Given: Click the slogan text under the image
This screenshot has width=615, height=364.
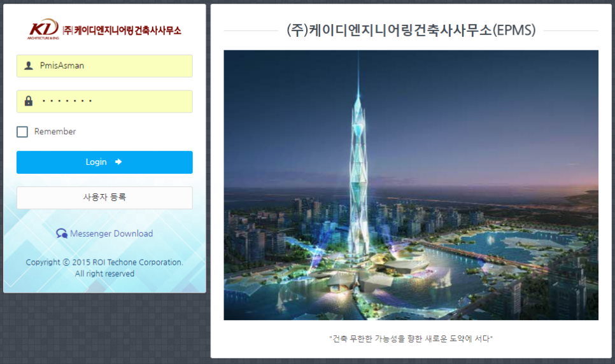Looking at the screenshot, I should [x=411, y=339].
